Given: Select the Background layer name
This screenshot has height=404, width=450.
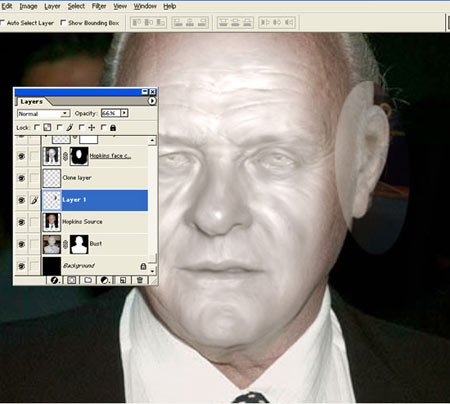Looking at the screenshot, I should [79, 266].
